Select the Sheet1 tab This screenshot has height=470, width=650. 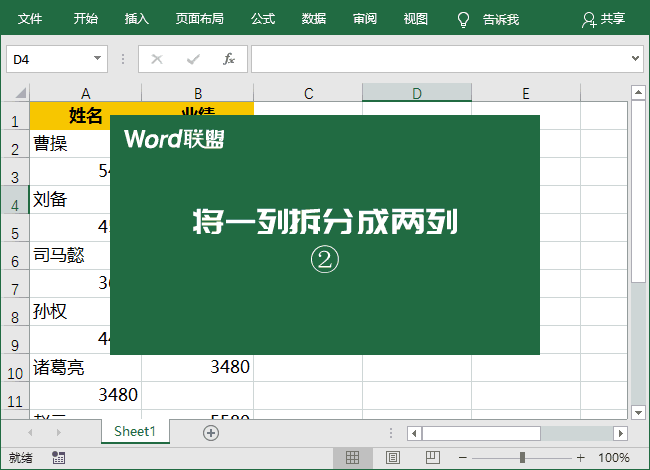(x=135, y=431)
